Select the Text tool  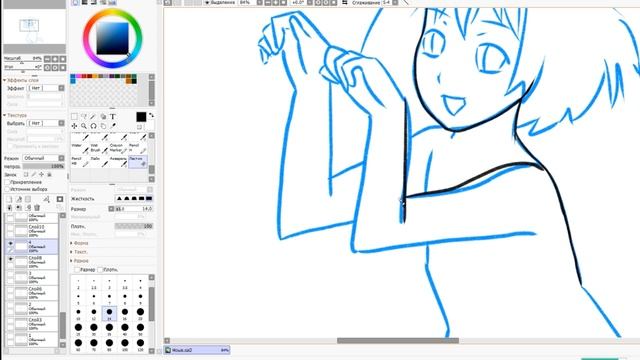[x=113, y=117]
